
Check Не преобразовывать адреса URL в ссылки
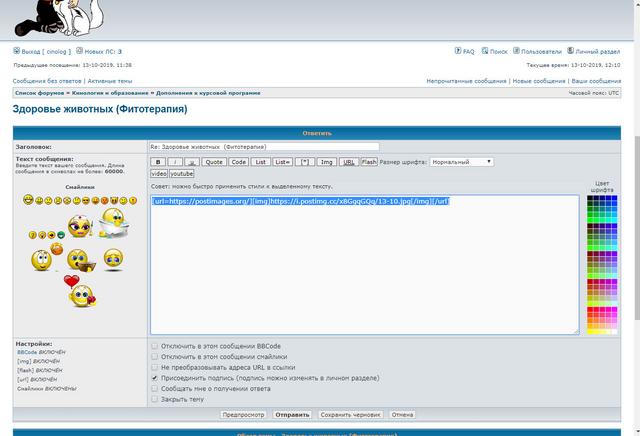pos(154,367)
